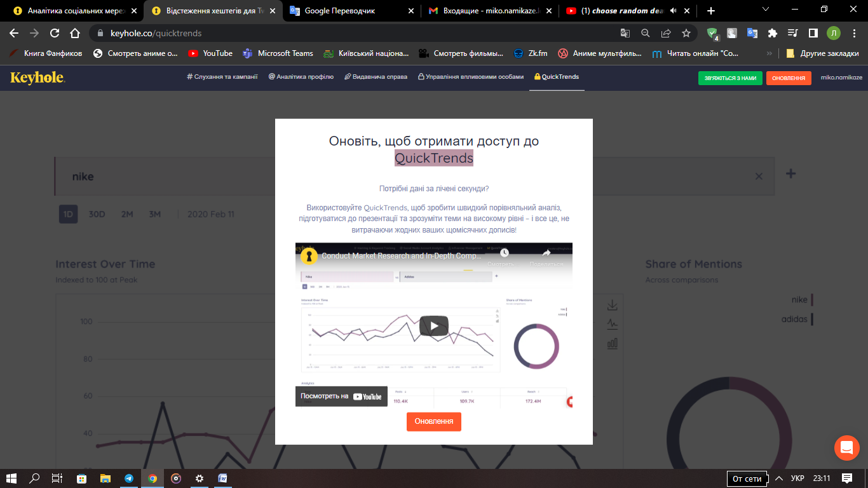Switch to Аналітика соціальних мереж tab

click(76, 11)
